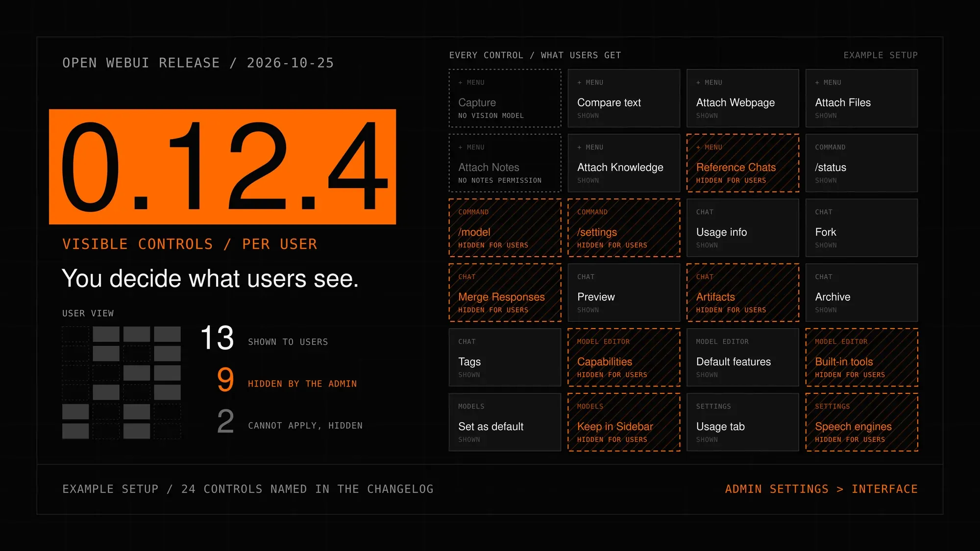Click the 'VISIBLE CONTROLS / PER USER' heading
Image resolution: width=980 pixels, height=551 pixels.
click(x=190, y=244)
